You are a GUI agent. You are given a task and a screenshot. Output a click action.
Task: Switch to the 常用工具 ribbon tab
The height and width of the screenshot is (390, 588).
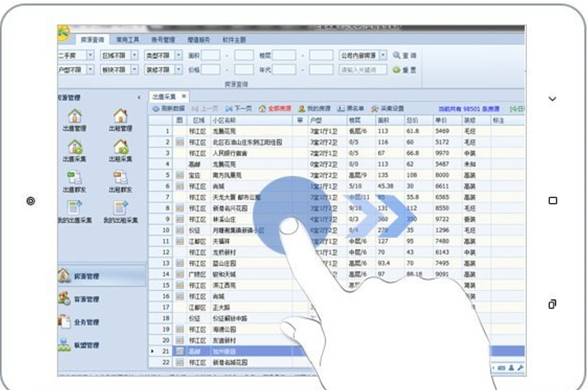127,40
